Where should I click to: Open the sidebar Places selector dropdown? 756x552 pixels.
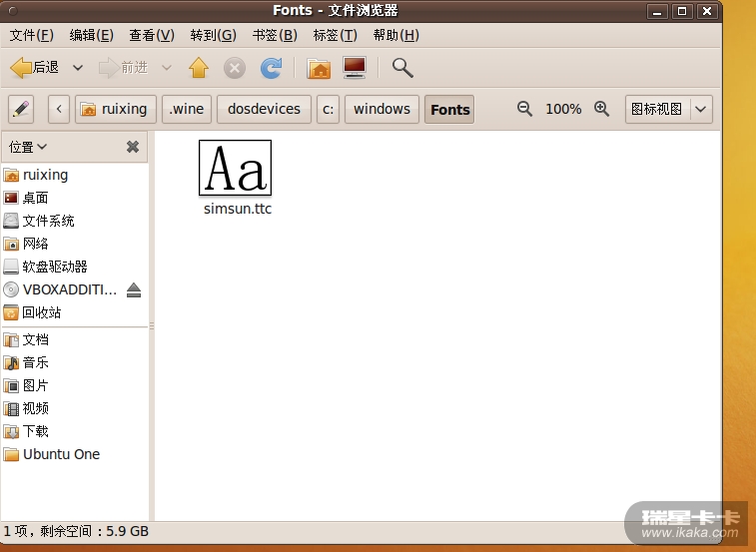(28, 147)
